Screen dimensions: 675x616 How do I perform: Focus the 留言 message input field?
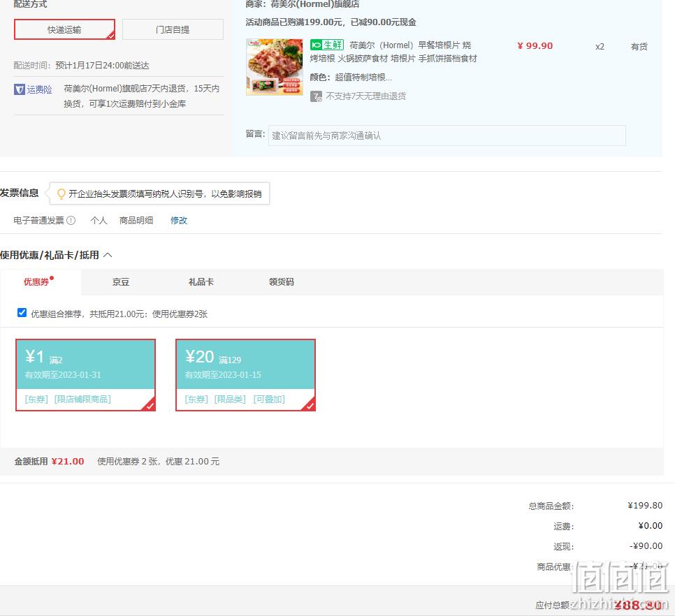pyautogui.click(x=447, y=135)
